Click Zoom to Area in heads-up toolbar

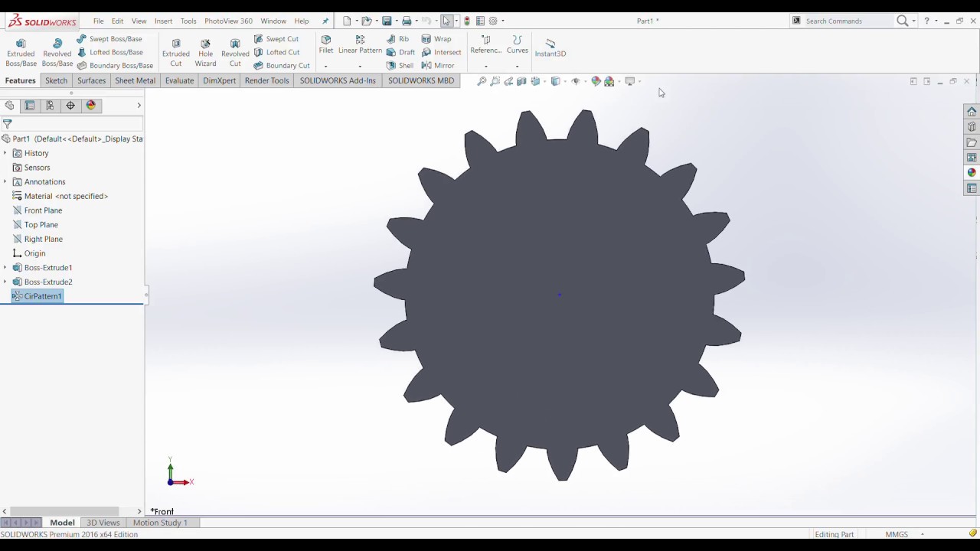495,81
